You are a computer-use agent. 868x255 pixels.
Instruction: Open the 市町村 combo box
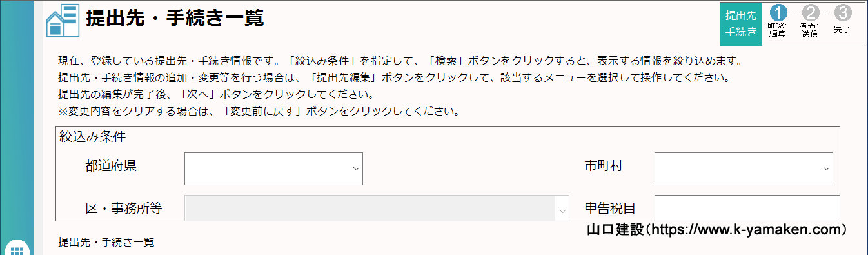(744, 168)
